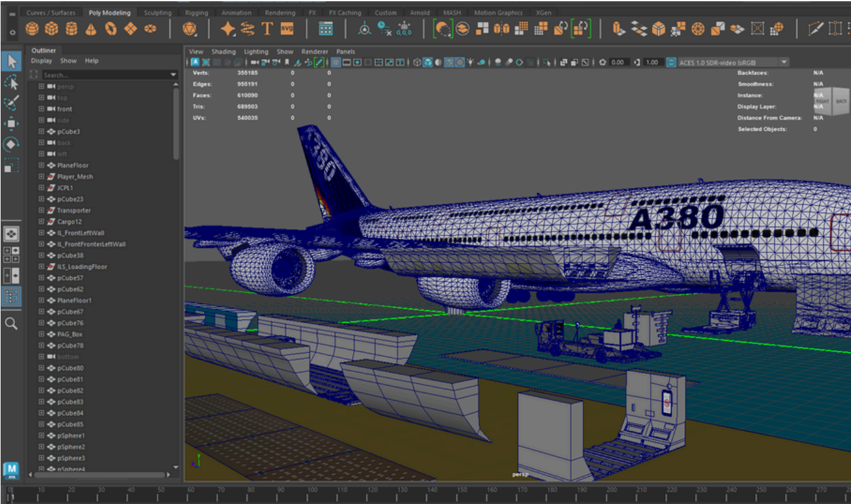This screenshot has height=504, width=851.
Task: Click the Sweep Mesh shelf icon
Action: 248,29
